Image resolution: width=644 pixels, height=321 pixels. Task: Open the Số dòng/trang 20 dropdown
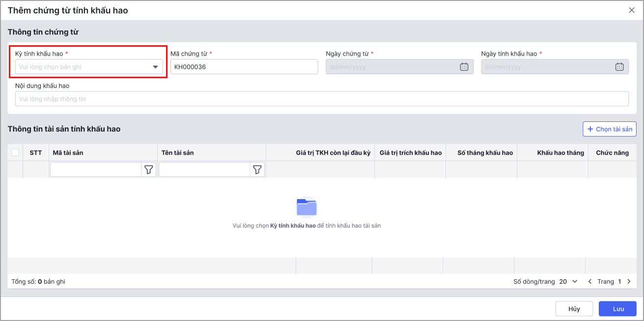click(568, 282)
